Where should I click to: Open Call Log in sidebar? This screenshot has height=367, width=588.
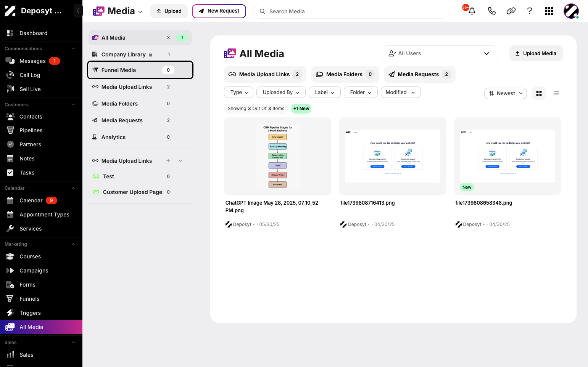[41, 75]
